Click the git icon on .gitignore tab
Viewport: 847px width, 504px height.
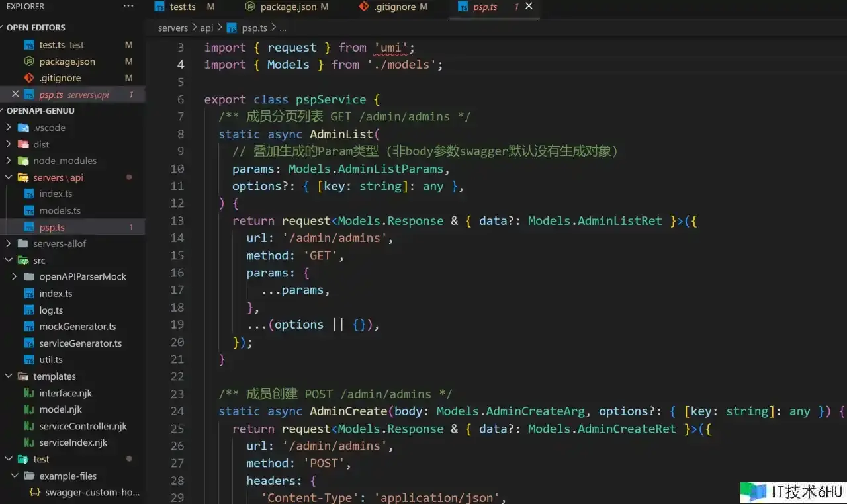363,7
